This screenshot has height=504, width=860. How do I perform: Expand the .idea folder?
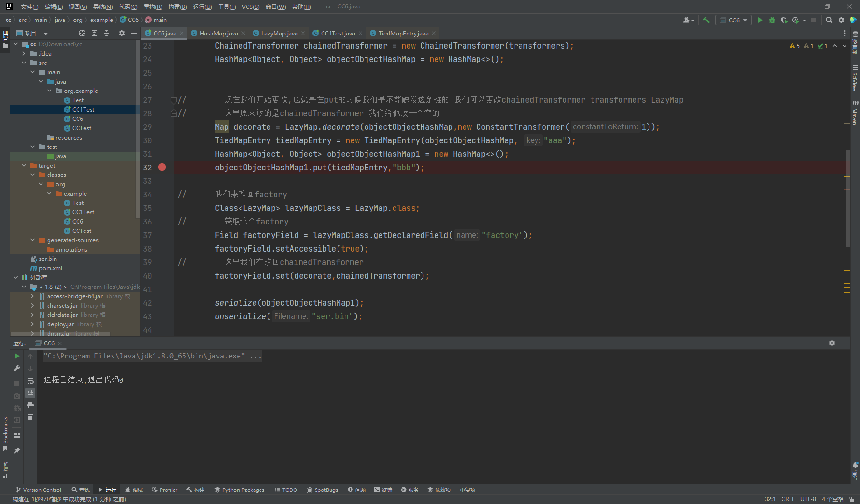pyautogui.click(x=24, y=54)
